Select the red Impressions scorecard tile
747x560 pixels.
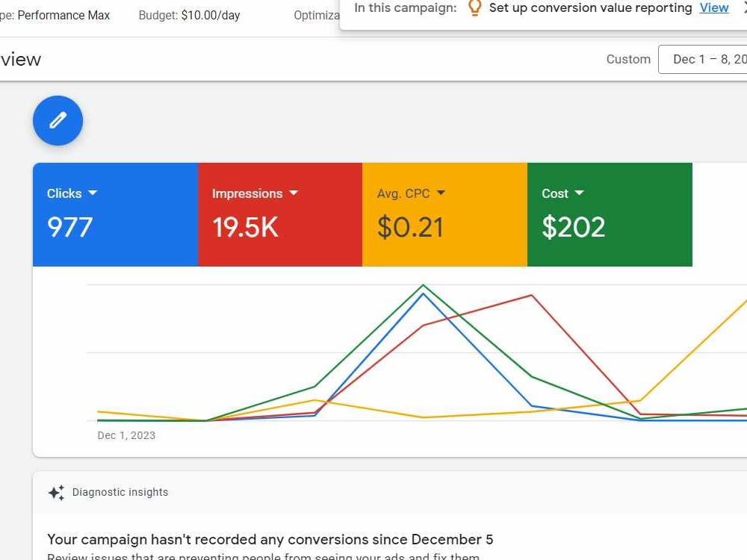click(280, 214)
